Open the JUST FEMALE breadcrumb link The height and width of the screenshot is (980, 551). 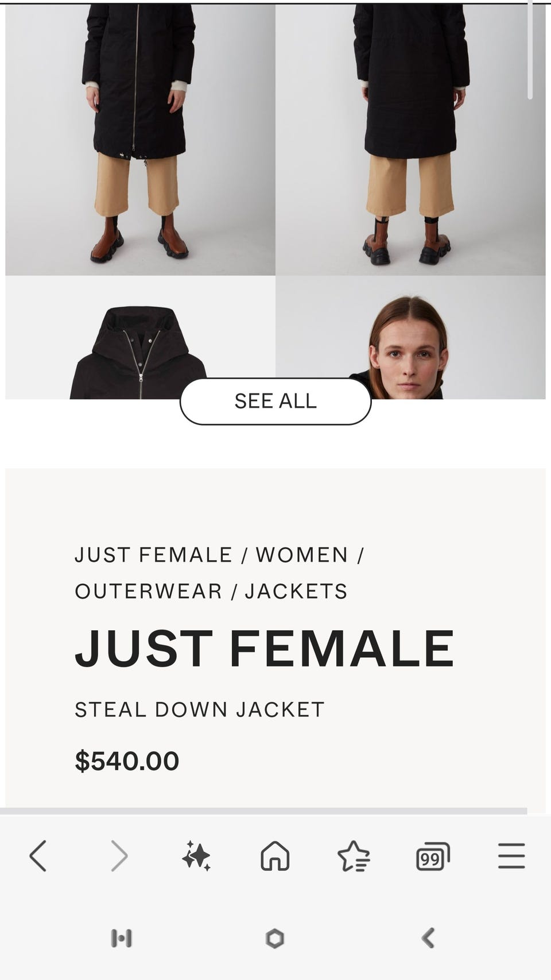click(x=153, y=555)
